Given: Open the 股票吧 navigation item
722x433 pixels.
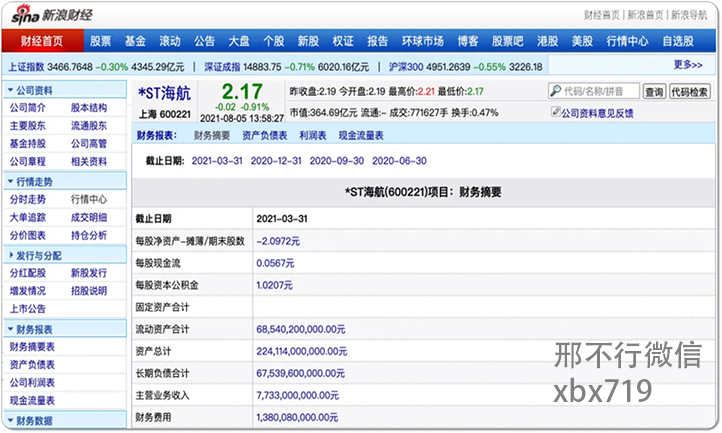Looking at the screenshot, I should 507,41.
